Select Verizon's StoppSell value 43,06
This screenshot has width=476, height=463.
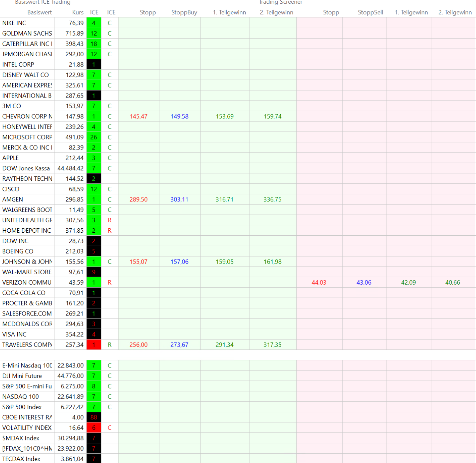coord(364,283)
